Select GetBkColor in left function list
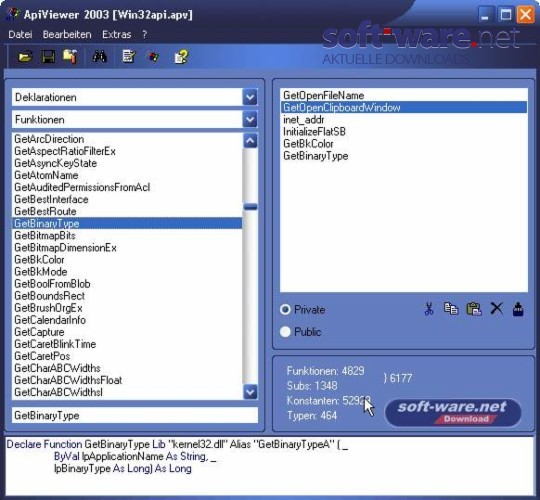Viewport: 540px width, 500px height. pos(127,260)
